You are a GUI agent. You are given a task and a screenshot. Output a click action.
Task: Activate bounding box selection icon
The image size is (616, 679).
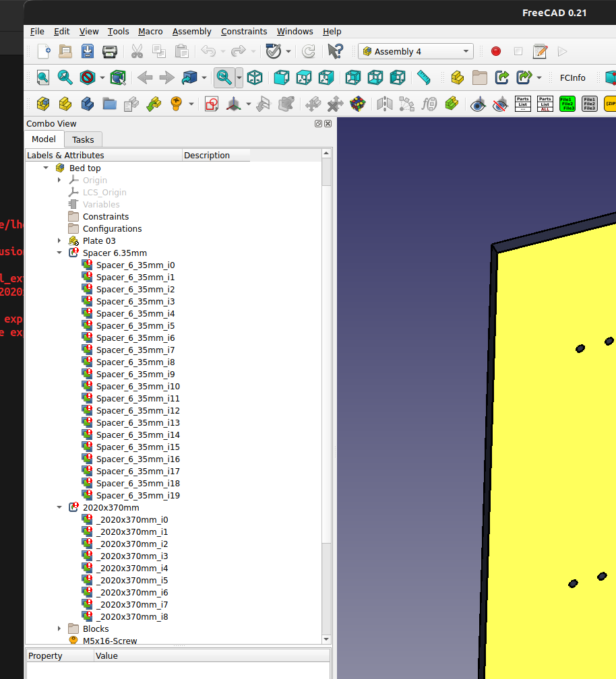118,78
